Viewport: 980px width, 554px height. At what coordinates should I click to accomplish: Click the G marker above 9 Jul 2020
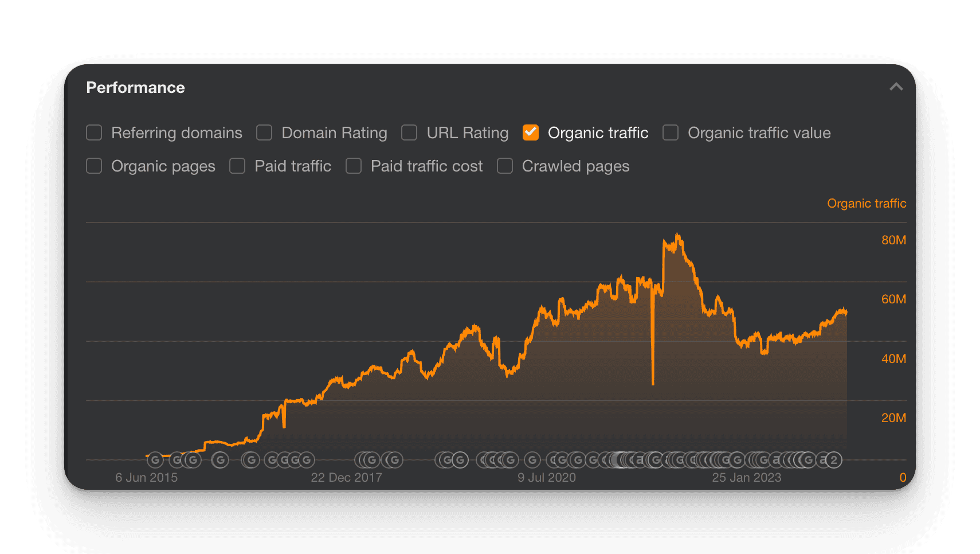pos(532,460)
